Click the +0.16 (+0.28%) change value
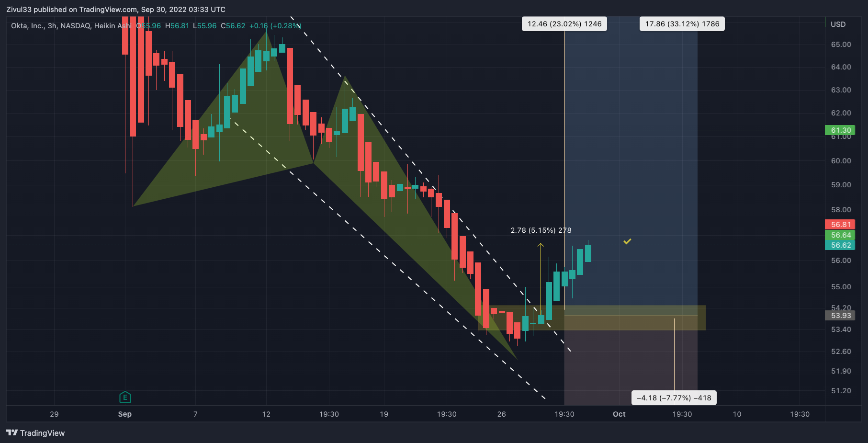The image size is (868, 443). coord(275,26)
